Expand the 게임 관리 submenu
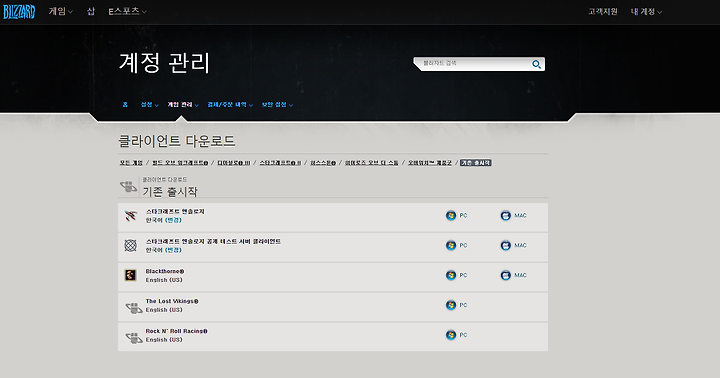The width and height of the screenshot is (720, 378). (x=183, y=105)
